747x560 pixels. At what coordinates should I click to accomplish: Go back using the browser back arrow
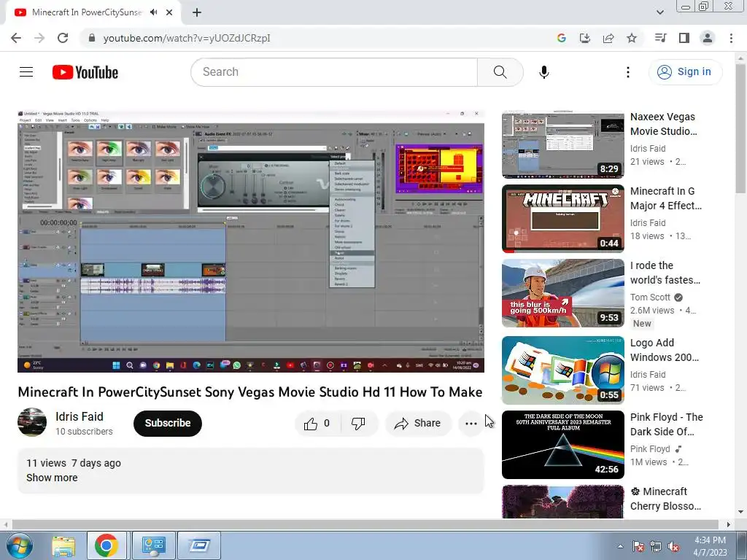tap(16, 38)
